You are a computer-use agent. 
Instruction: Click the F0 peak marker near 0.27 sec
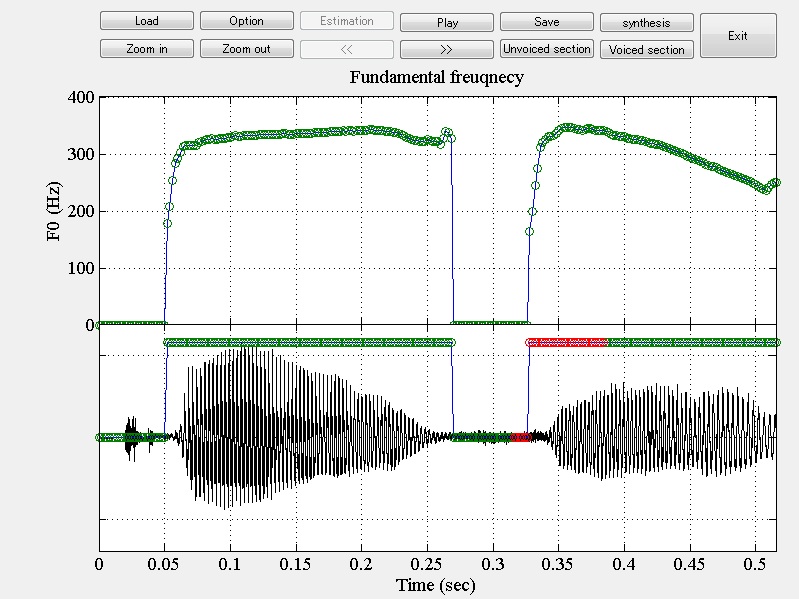click(447, 132)
